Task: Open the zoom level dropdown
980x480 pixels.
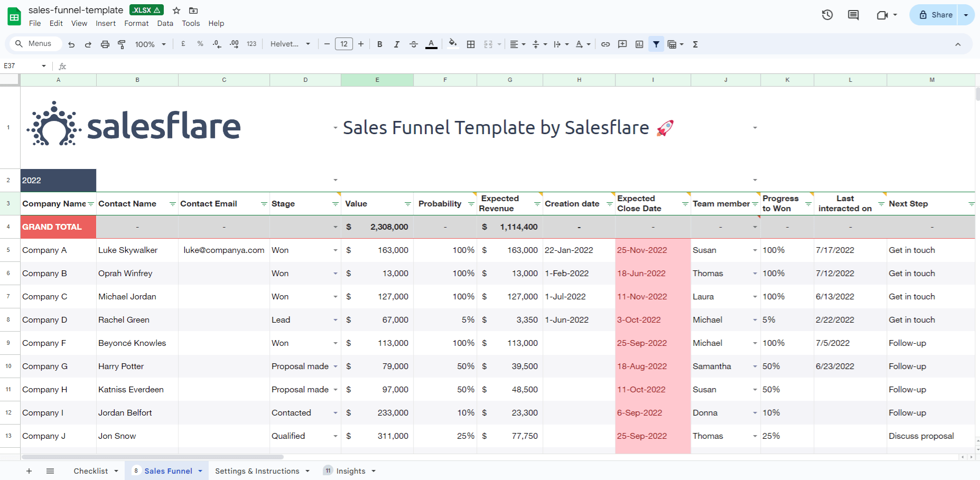Action: tap(150, 44)
